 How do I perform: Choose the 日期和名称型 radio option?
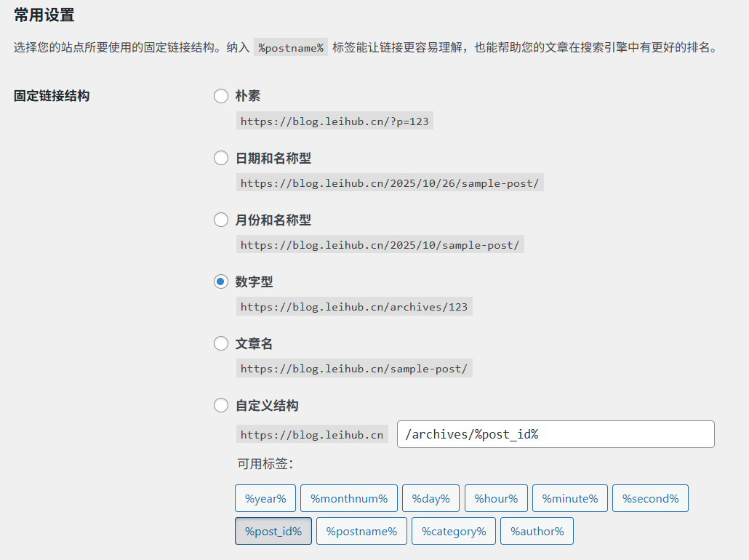point(221,158)
